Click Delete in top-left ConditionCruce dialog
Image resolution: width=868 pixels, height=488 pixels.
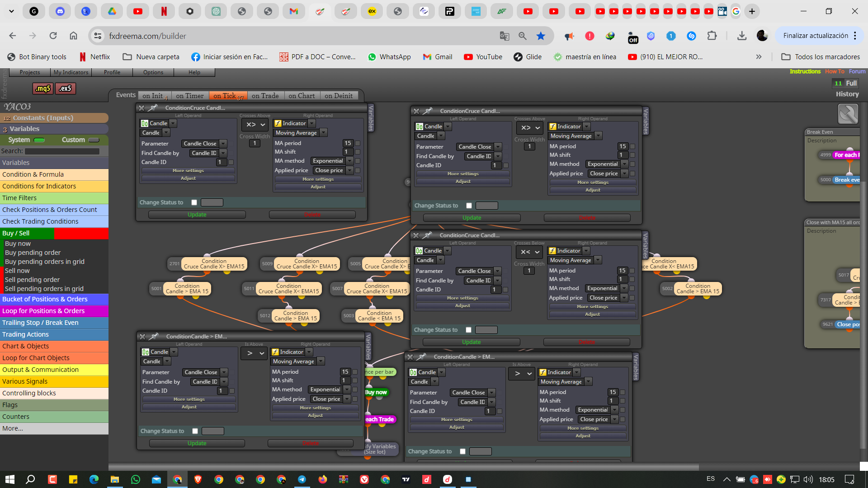[312, 215]
